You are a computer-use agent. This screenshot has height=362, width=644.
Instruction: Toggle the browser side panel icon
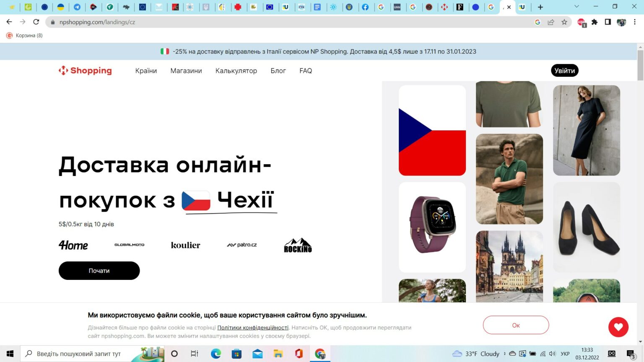[x=608, y=22]
